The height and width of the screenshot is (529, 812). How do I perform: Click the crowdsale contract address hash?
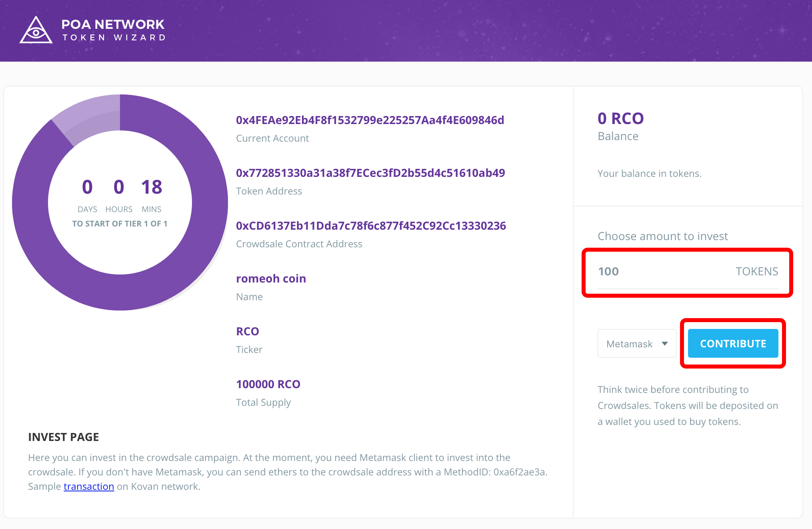click(371, 226)
